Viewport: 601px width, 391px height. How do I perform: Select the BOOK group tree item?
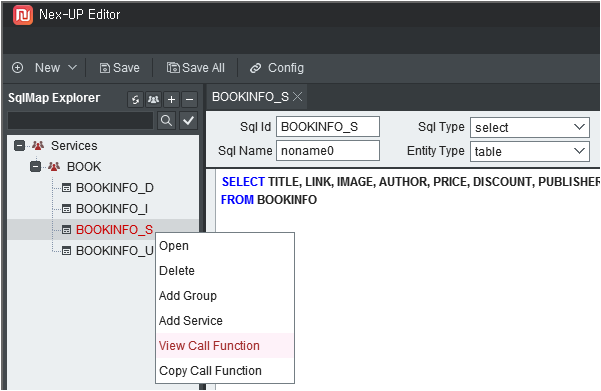[x=84, y=167]
